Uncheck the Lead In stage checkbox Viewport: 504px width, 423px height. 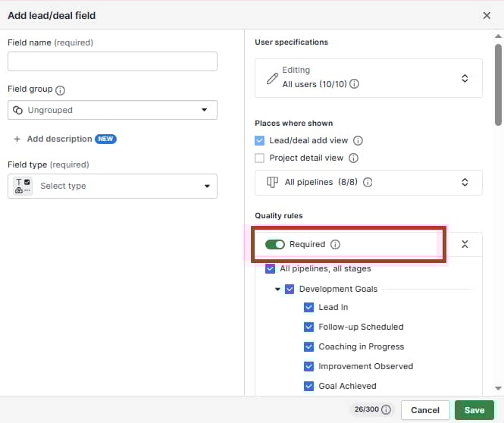coord(308,307)
